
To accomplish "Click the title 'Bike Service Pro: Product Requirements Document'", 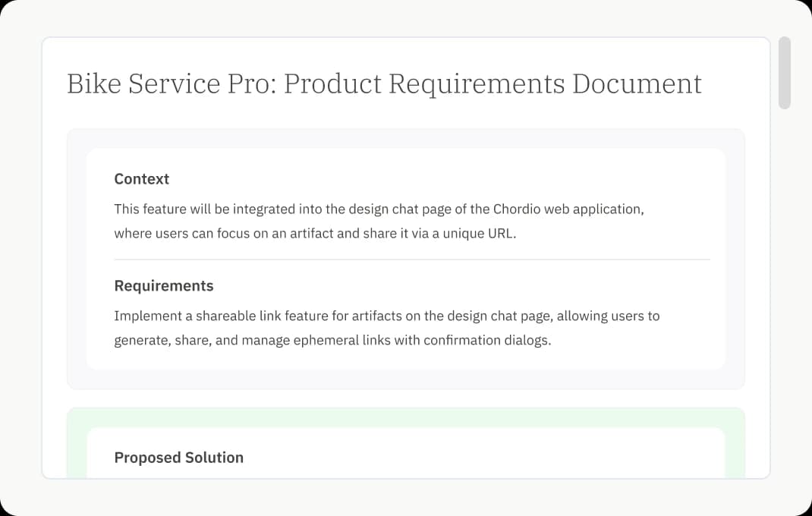I will [x=384, y=83].
